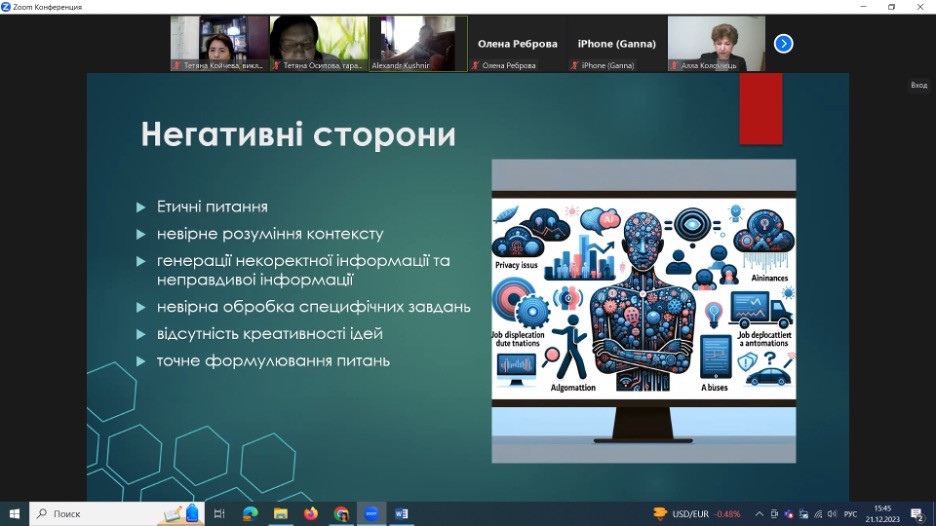Click the Zoom logo in title bar
The image size is (936, 526).
coord(6,7)
